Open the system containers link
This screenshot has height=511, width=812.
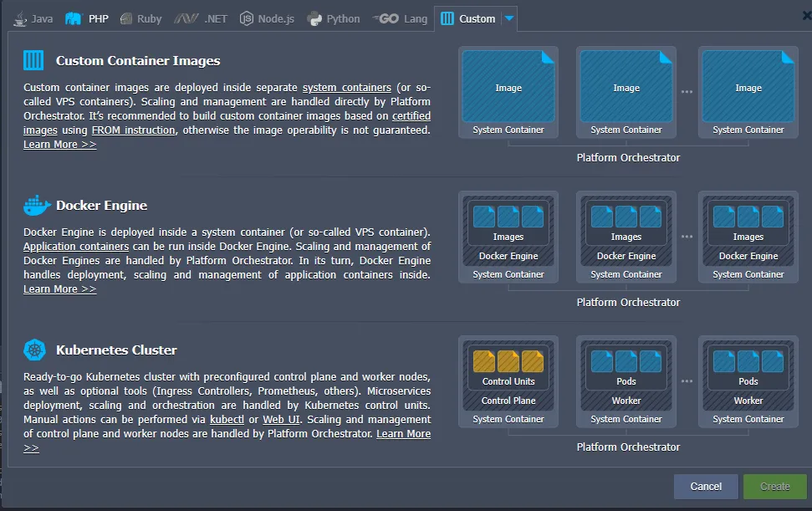tap(346, 88)
